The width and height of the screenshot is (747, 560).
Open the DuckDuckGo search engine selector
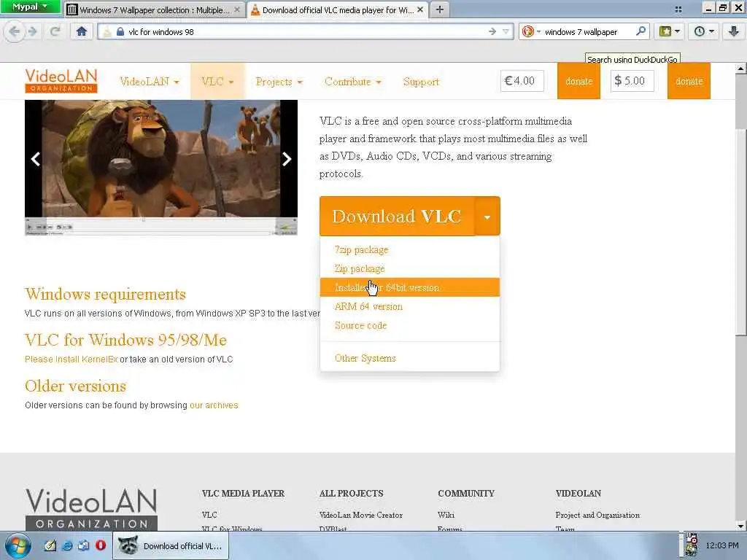(531, 32)
